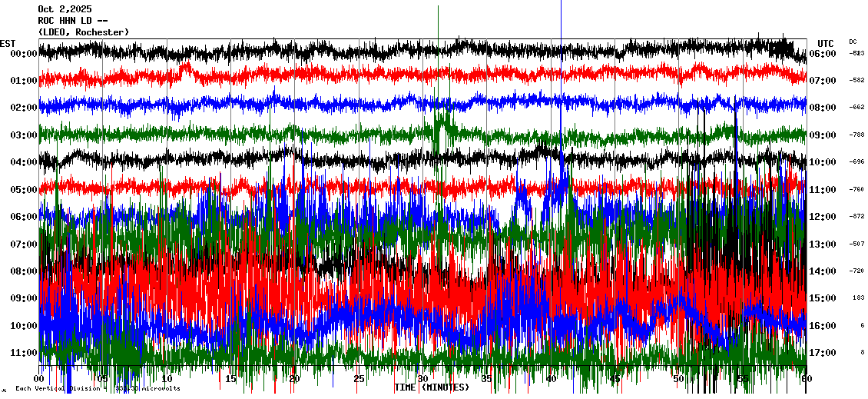Click the '(LDEO, Rochester)' label

click(x=84, y=33)
